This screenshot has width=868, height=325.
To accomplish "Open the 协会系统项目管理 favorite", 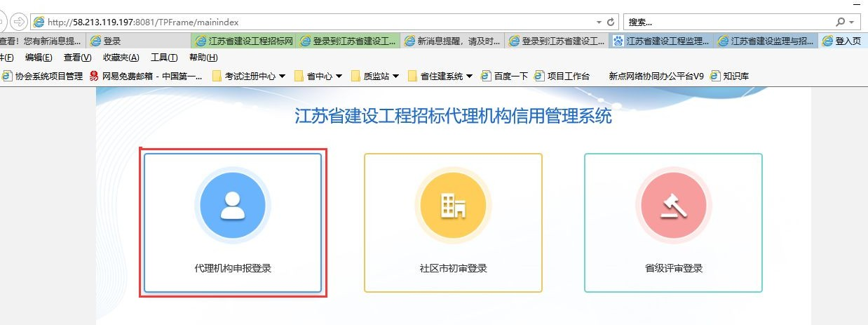I will (x=43, y=76).
